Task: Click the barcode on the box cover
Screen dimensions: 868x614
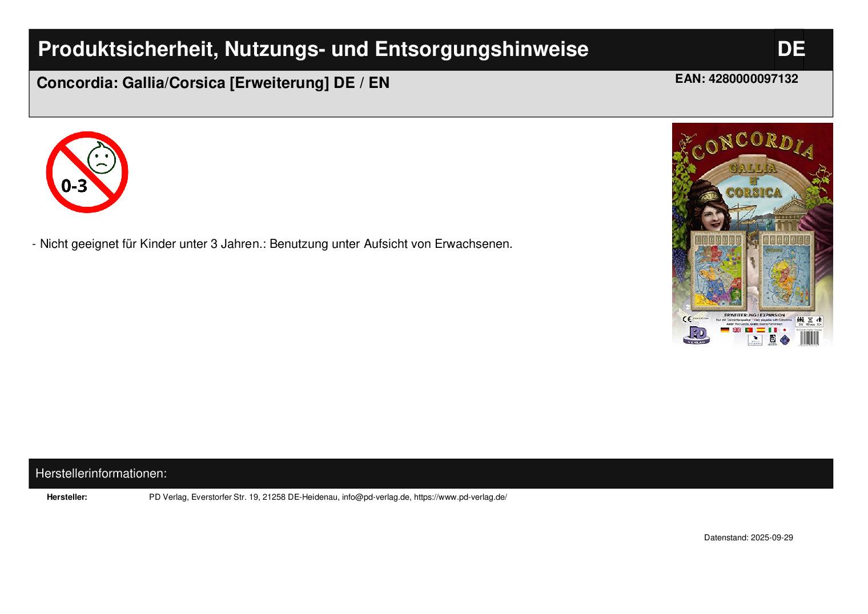Action: [x=809, y=338]
